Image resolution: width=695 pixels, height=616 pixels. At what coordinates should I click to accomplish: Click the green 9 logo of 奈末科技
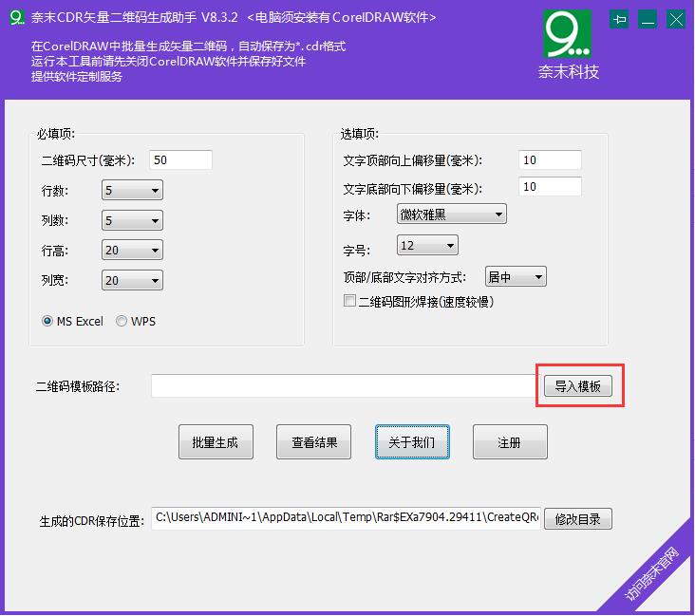[568, 34]
